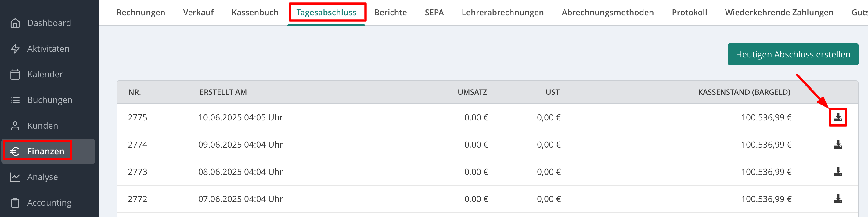This screenshot has height=217, width=868.
Task: Go to the Lehrerabrechnungen tab
Action: pyautogui.click(x=502, y=13)
